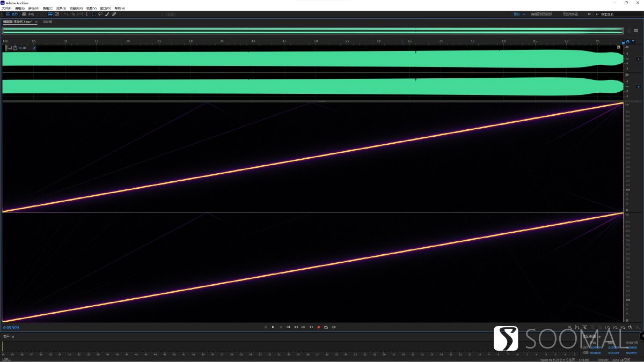Switch to Waveform editor view
The image size is (644, 362).
(x=12, y=14)
